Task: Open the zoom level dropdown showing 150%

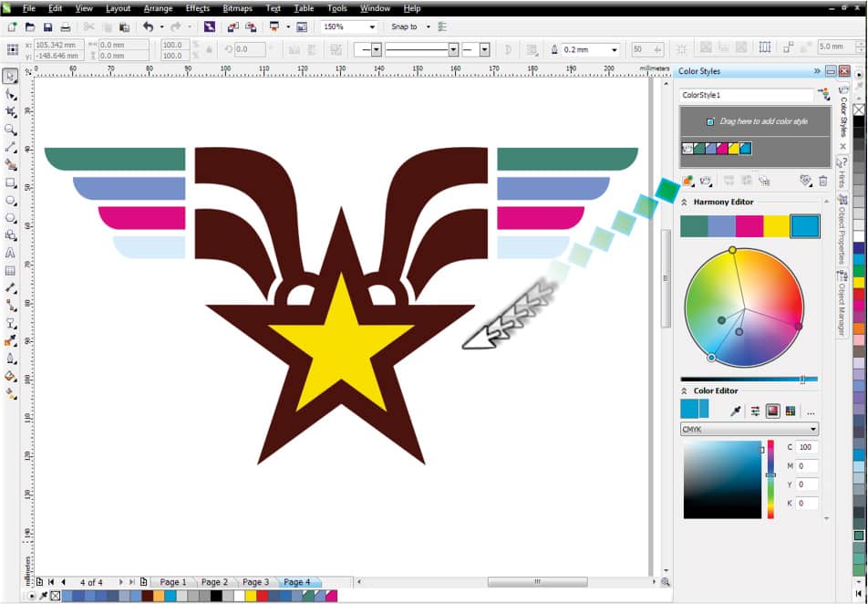Action: point(348,26)
